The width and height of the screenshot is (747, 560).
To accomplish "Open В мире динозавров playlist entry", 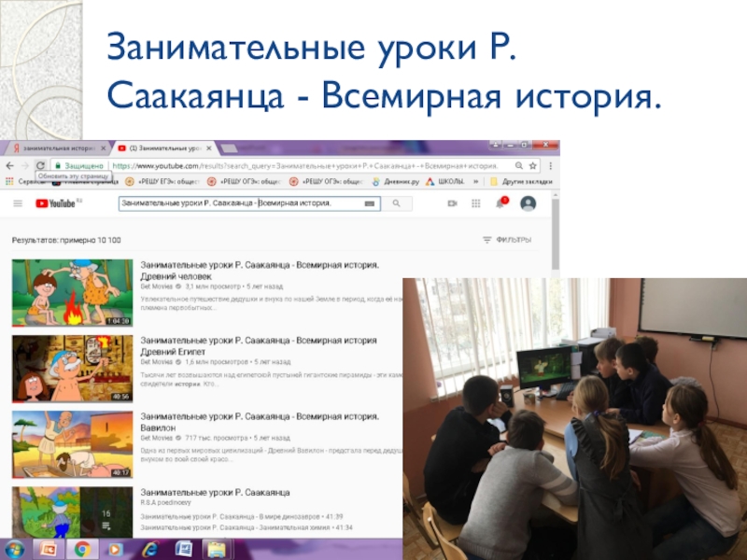I will tap(242, 517).
